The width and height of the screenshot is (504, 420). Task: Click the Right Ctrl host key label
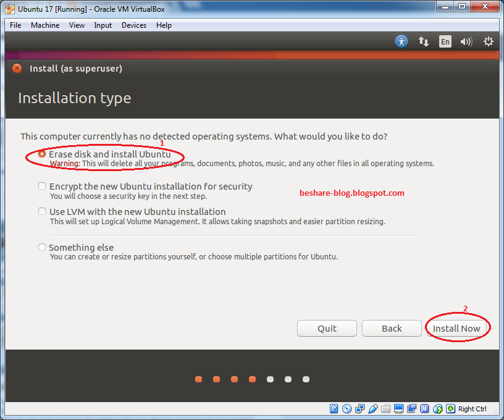472,409
